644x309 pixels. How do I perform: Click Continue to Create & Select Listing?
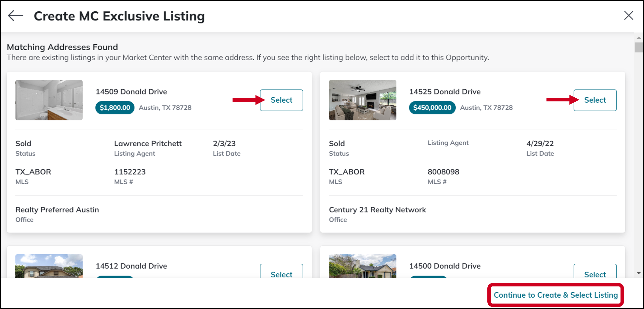tap(555, 295)
